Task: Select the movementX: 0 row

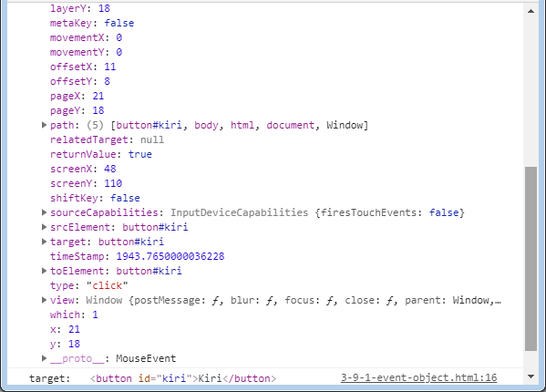Action: [x=86, y=37]
